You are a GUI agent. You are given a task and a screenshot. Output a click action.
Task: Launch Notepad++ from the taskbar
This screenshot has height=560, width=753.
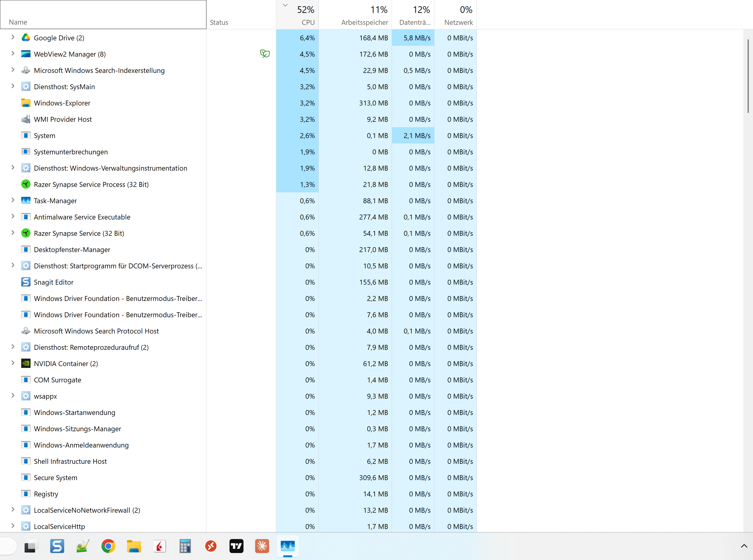click(x=83, y=546)
